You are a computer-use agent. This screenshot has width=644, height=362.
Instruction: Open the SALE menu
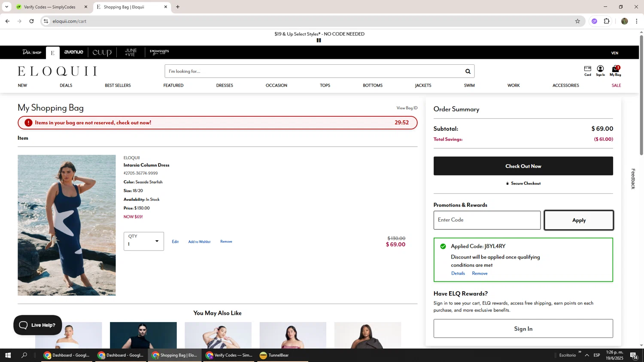[616, 85]
